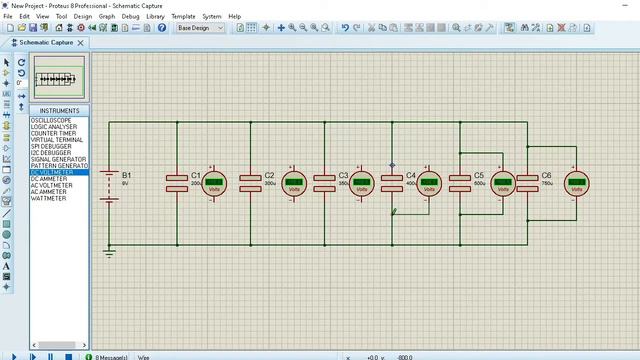Click the capacitor C1 component

tap(177, 184)
